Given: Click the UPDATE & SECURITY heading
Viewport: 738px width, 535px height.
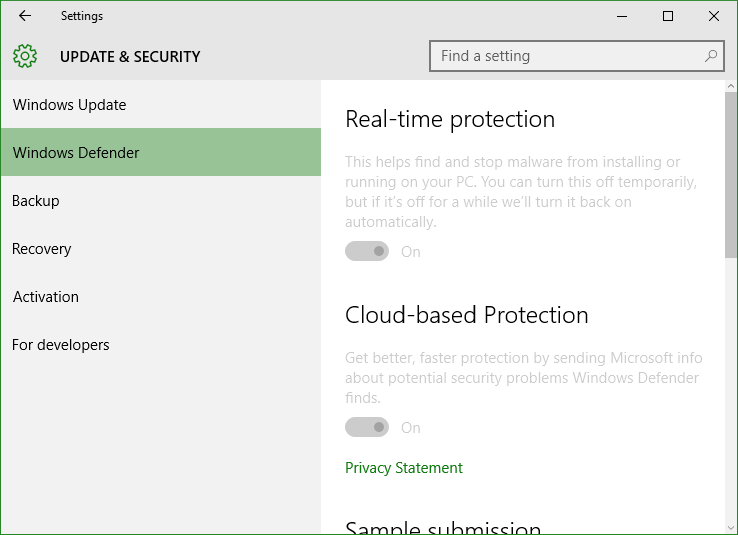Looking at the screenshot, I should (x=130, y=56).
